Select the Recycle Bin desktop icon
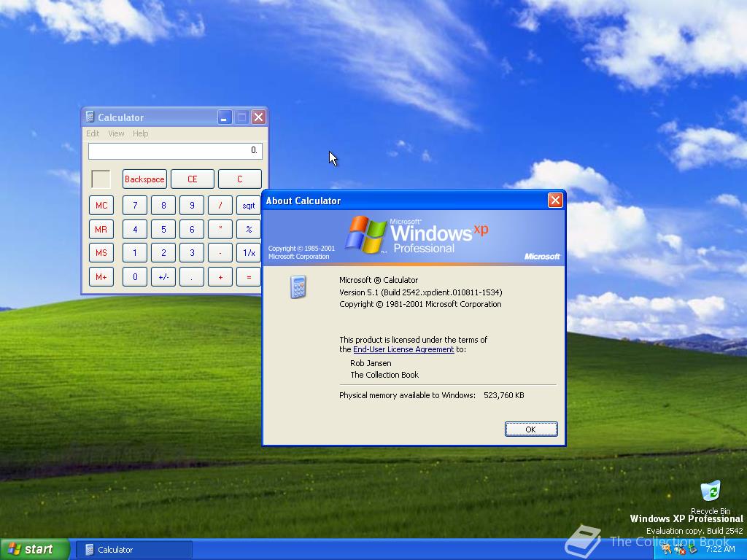747x560 pixels. point(711,497)
